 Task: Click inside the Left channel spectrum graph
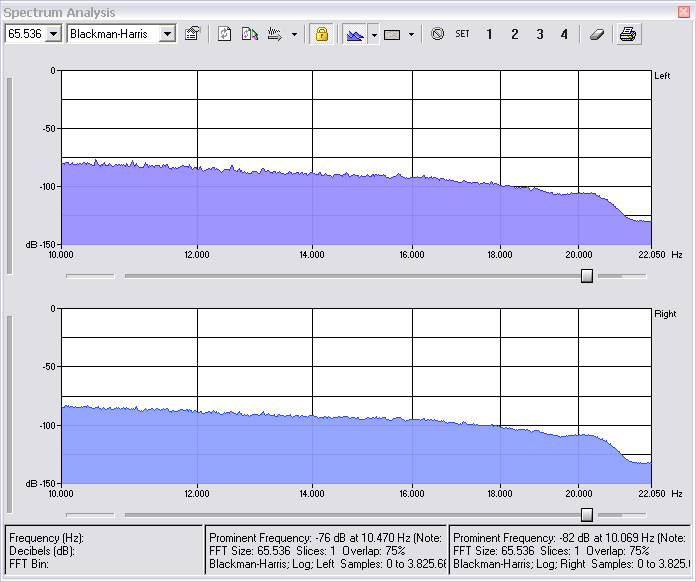click(356, 157)
